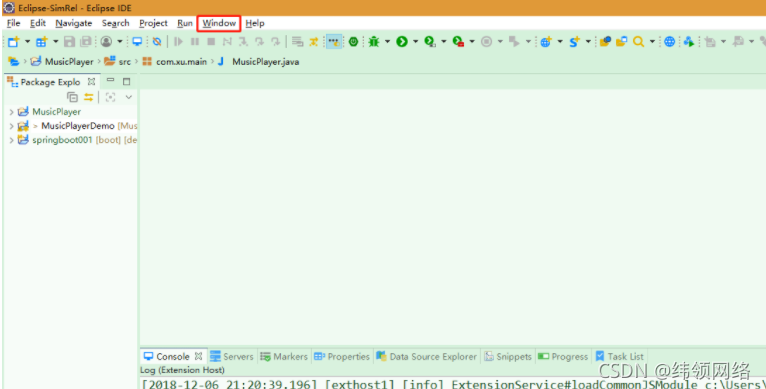This screenshot has height=389, width=766.
Task: Click the yellow Search magnifier icon
Action: [638, 42]
